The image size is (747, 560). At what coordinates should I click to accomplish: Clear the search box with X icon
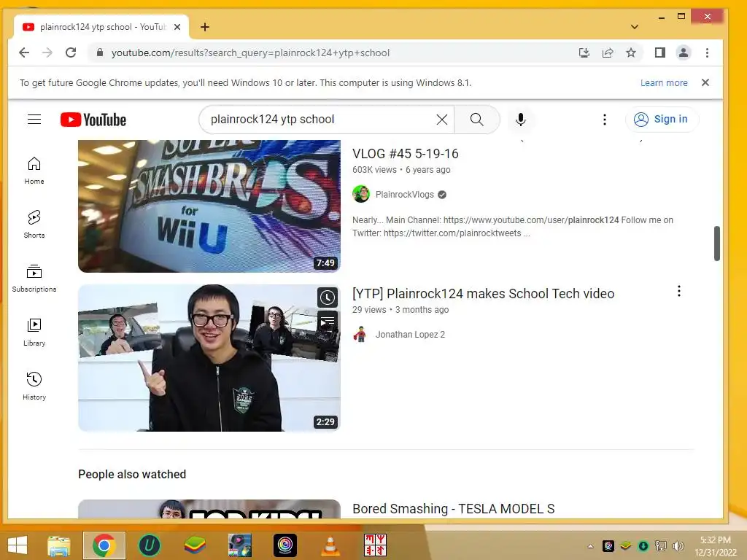click(441, 119)
